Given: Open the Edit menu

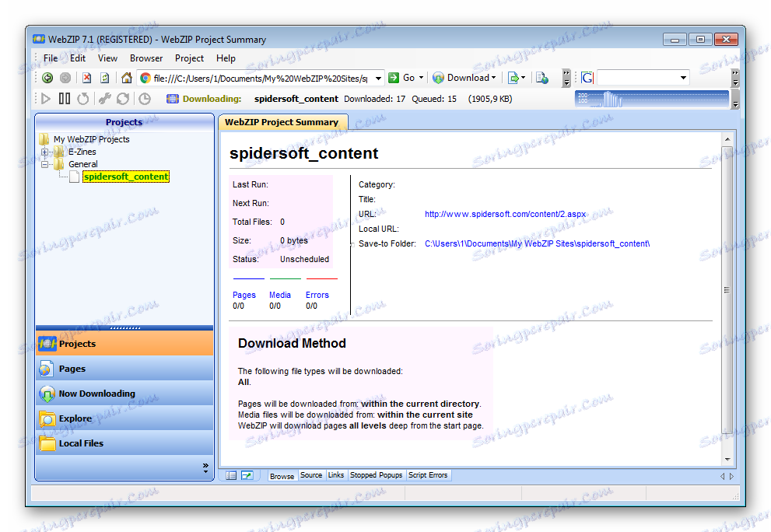Looking at the screenshot, I should pos(78,58).
